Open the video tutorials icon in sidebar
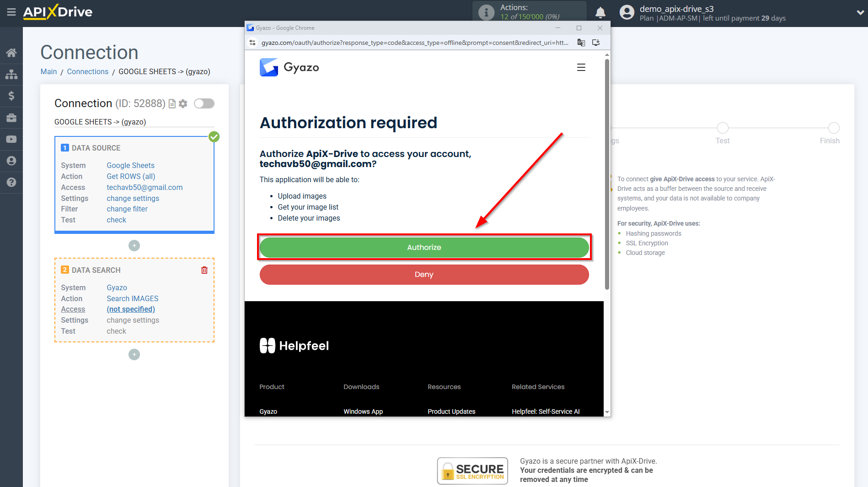Image resolution: width=868 pixels, height=487 pixels. click(x=11, y=139)
